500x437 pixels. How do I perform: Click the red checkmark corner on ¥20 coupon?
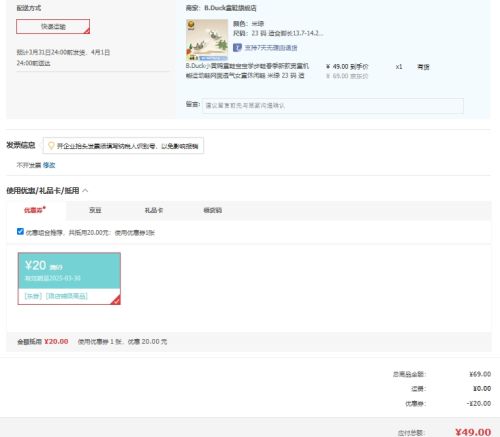[x=116, y=300]
